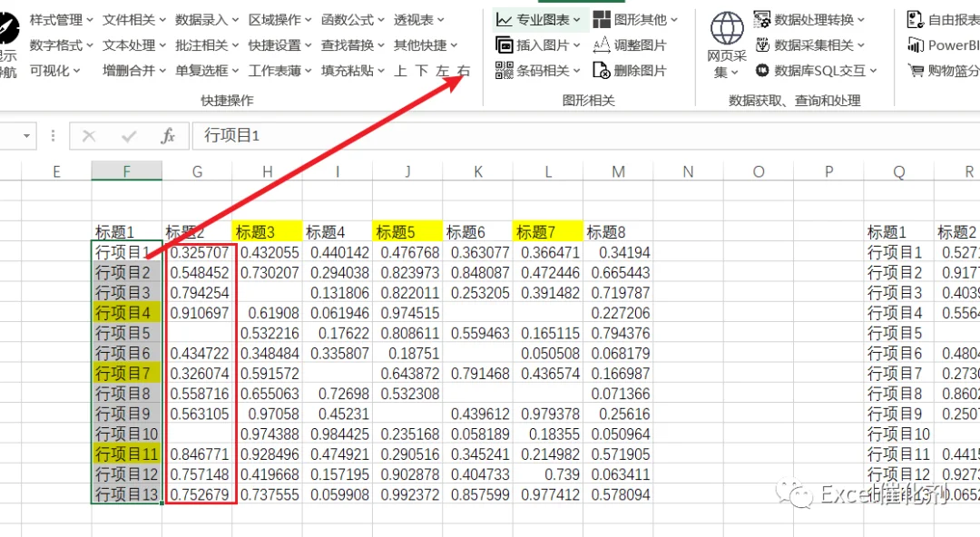Open the 填充粘贴 menu
This screenshot has height=537, width=980.
click(x=353, y=71)
